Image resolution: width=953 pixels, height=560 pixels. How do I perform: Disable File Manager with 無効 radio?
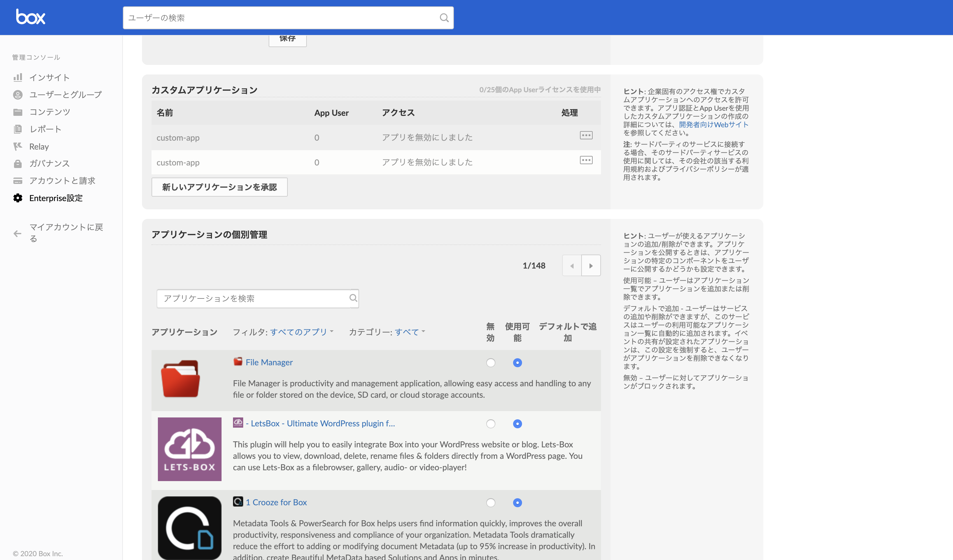click(x=491, y=363)
